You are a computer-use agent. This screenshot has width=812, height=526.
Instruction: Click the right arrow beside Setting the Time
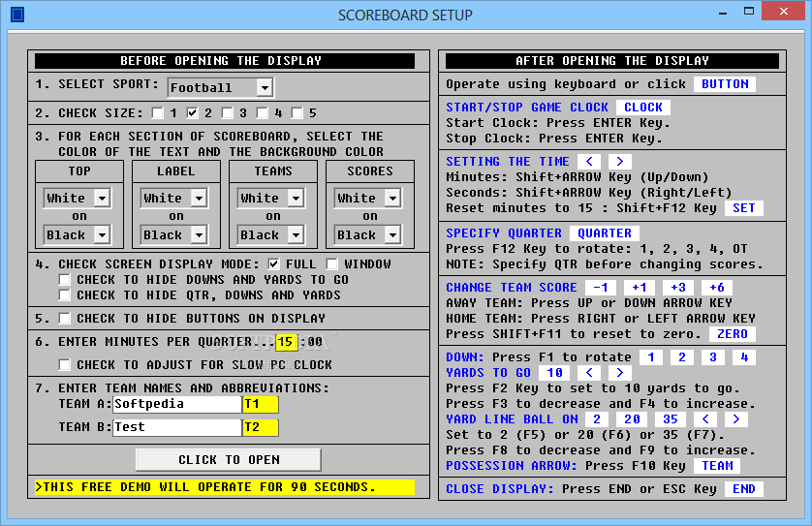click(620, 162)
